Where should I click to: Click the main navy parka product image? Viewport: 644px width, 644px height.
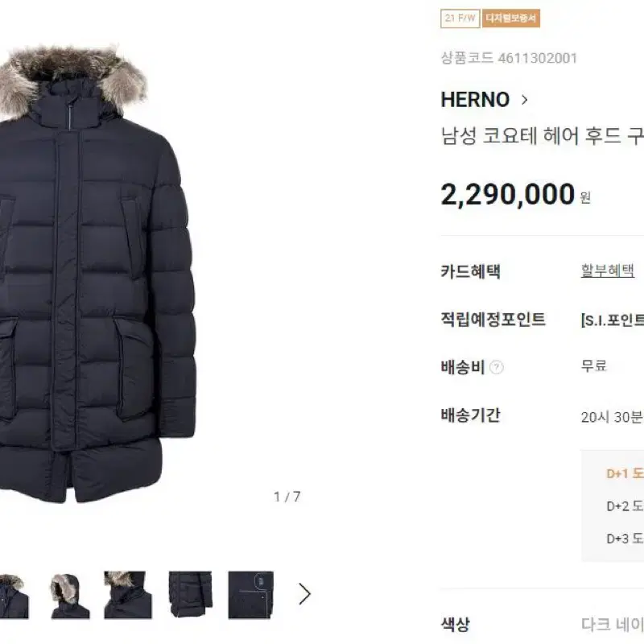97,274
